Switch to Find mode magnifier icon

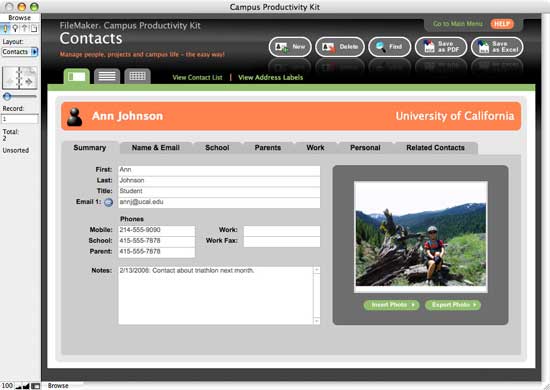point(15,28)
